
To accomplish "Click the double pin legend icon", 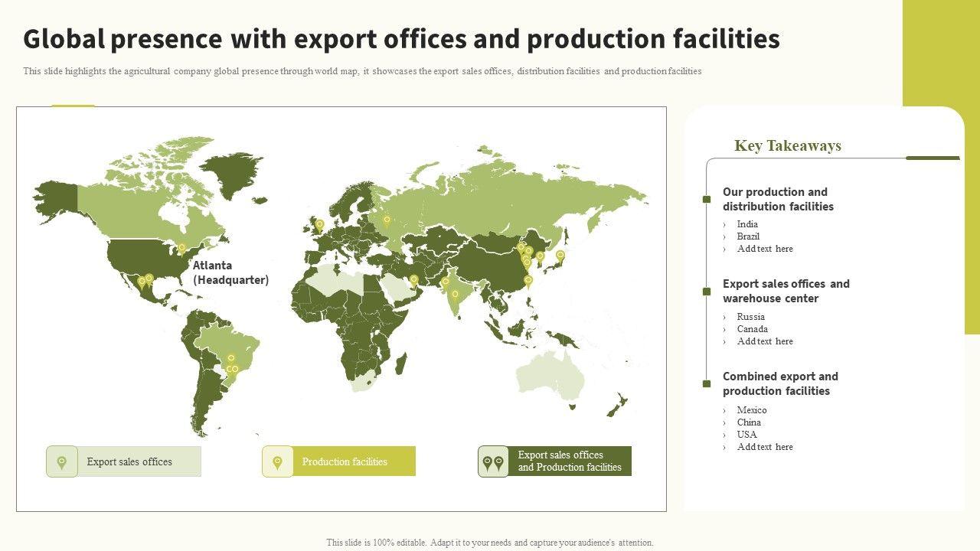I will pyautogui.click(x=493, y=462).
